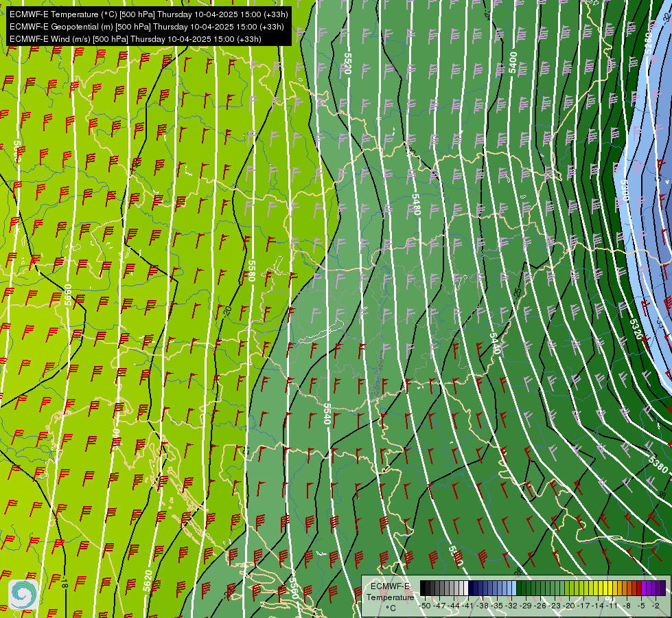672x618 pixels.
Task: Pick the lightest blue swatch above the -32 label
Action: [x=514, y=588]
